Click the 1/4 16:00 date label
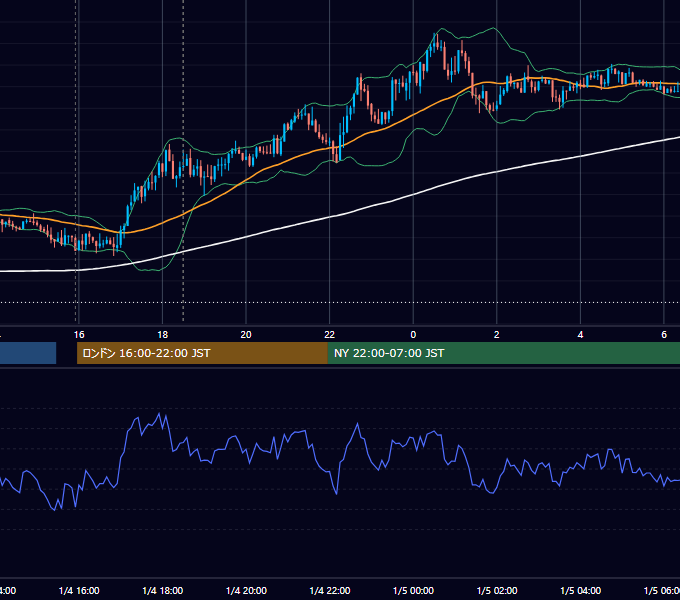680x600 pixels. [79, 590]
